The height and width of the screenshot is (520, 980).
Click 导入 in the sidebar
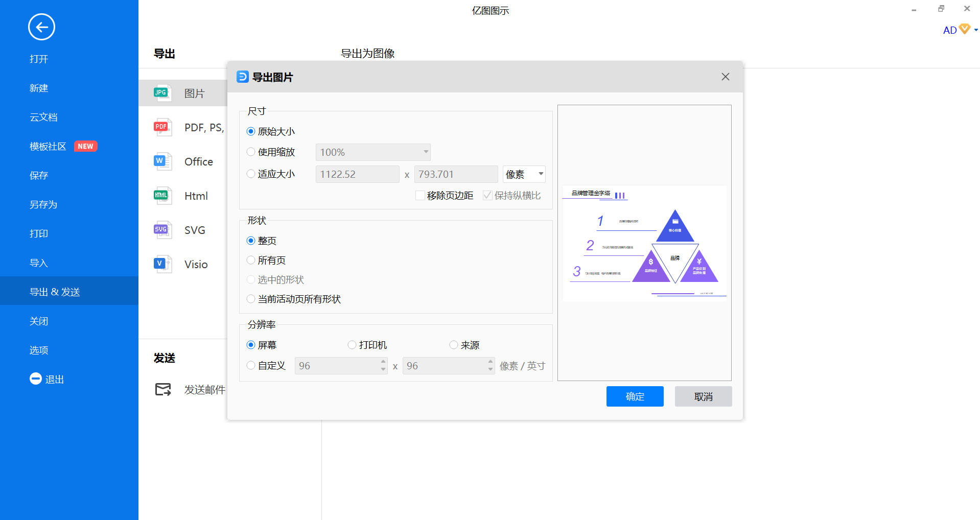point(39,263)
